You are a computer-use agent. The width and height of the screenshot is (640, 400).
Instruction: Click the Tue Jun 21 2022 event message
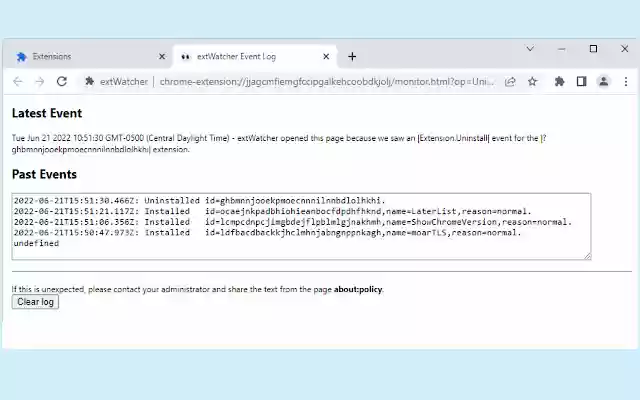279,144
